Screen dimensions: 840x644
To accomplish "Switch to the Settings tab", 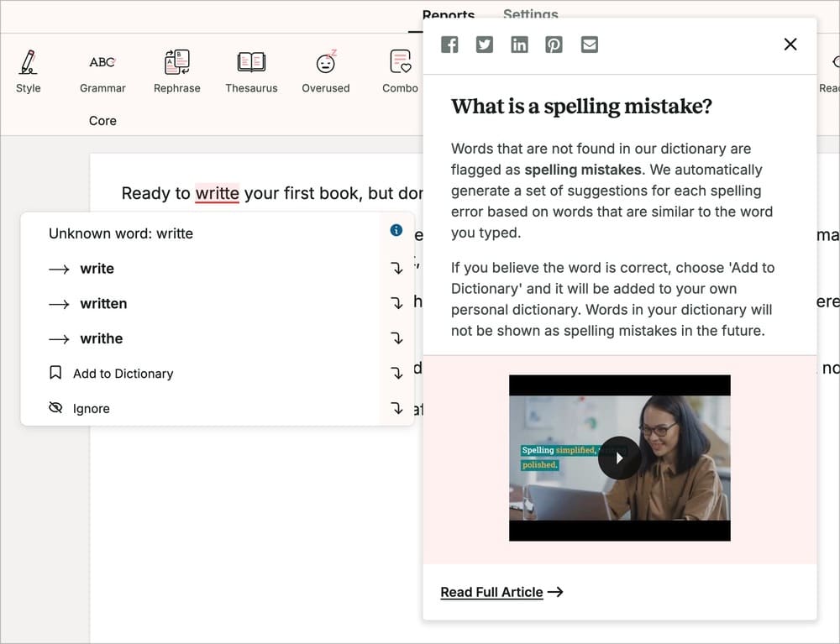I will 530,14.
